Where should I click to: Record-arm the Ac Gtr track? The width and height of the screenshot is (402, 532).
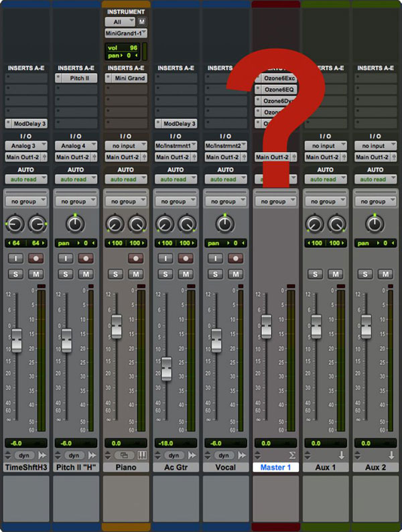(x=185, y=258)
